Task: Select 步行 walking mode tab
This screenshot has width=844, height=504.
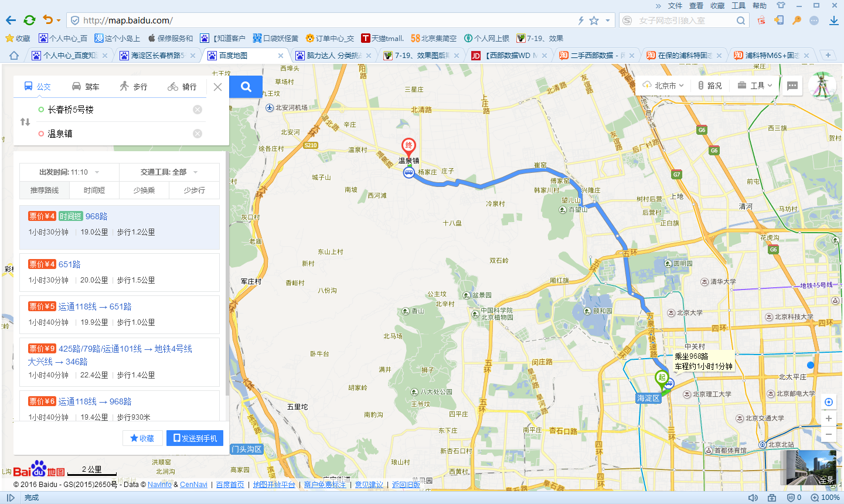Action: [134, 87]
